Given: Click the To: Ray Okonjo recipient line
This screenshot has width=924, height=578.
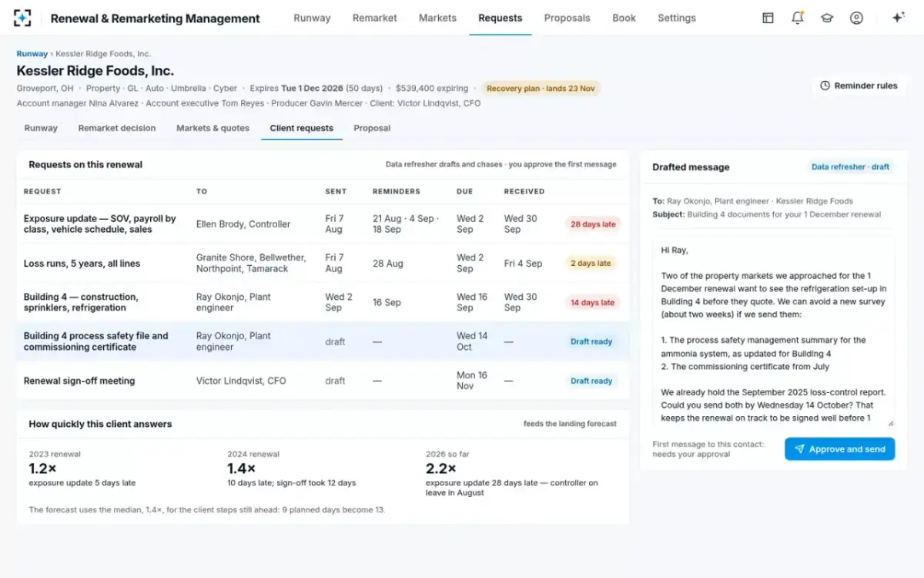Looking at the screenshot, I should pos(752,201).
